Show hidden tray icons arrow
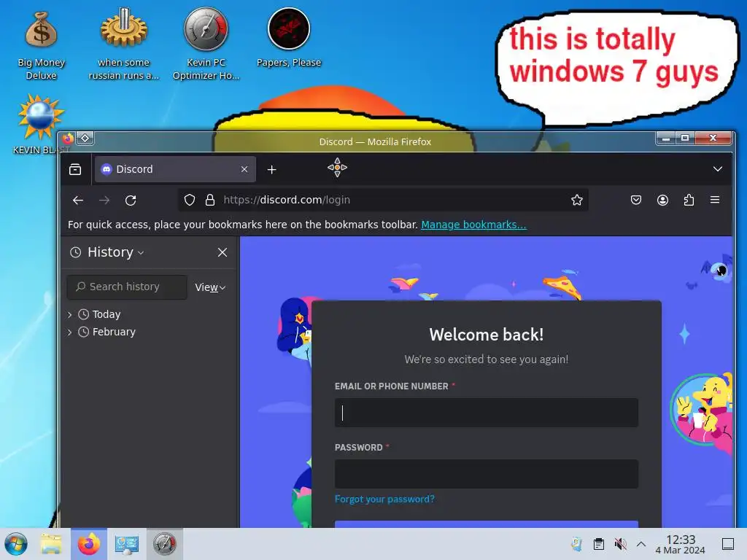Screen dimensions: 747x560 coord(641,544)
